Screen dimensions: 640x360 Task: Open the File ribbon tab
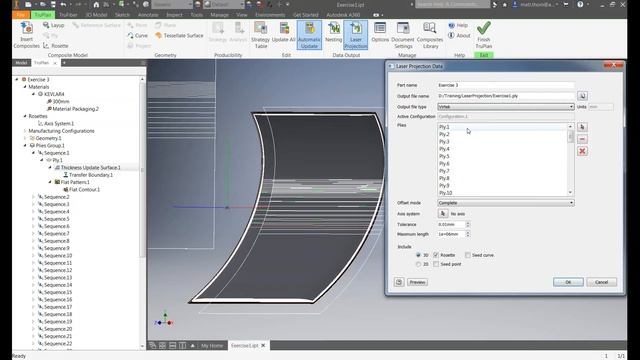[21, 15]
